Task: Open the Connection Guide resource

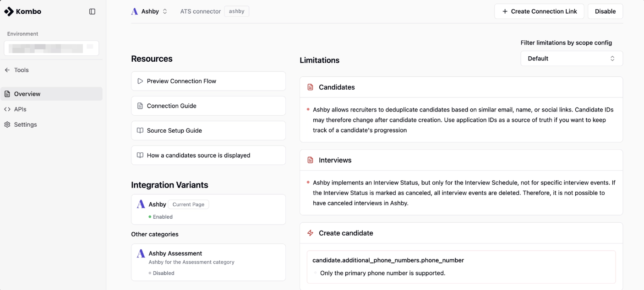Action: 208,106
